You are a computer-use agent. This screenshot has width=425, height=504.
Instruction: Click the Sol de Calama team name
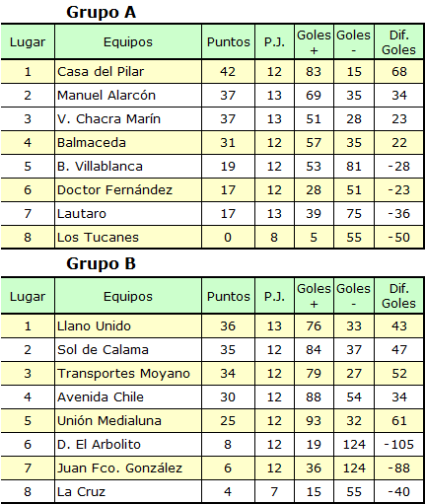103,350
